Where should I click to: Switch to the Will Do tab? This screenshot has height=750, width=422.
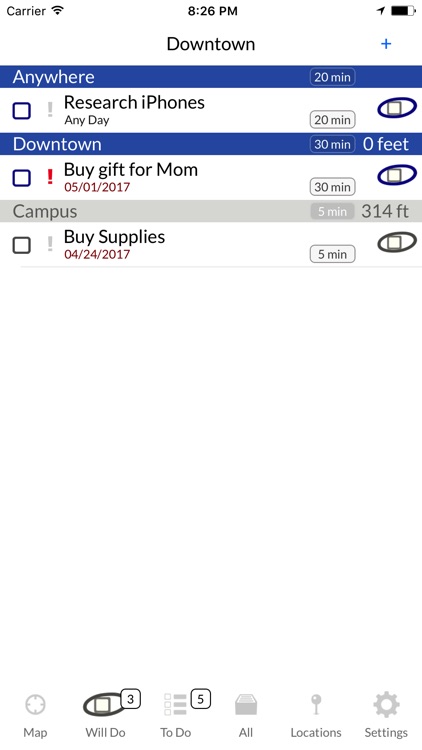[x=106, y=715]
